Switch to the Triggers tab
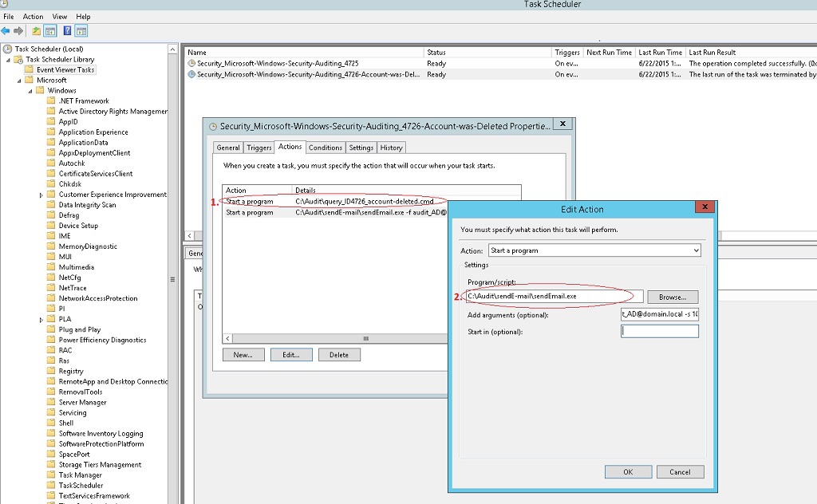The height and width of the screenshot is (504, 817). tap(259, 148)
